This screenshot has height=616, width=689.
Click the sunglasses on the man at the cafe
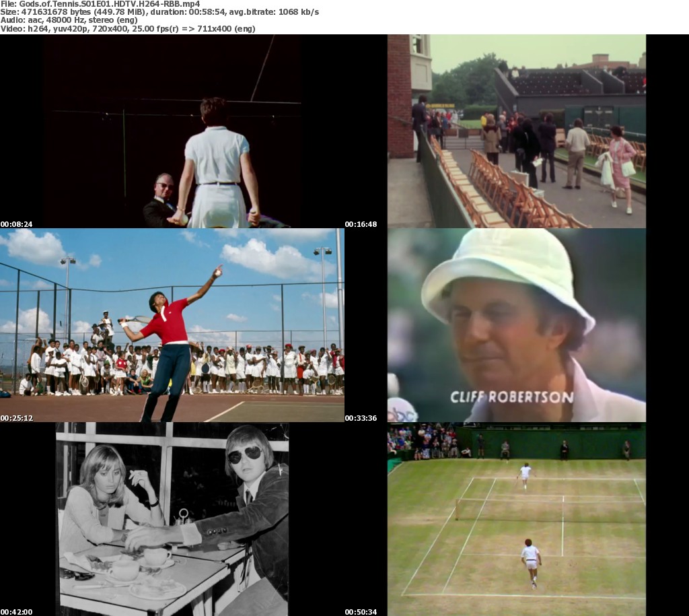coord(245,454)
